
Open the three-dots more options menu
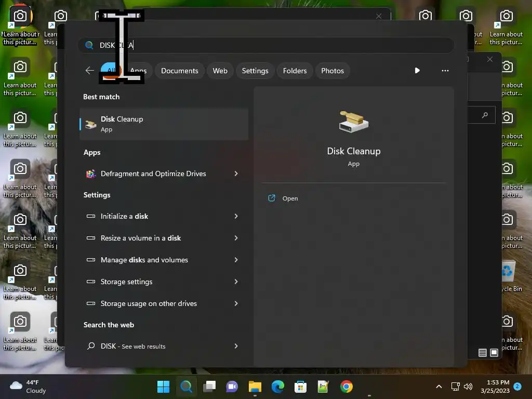(445, 71)
